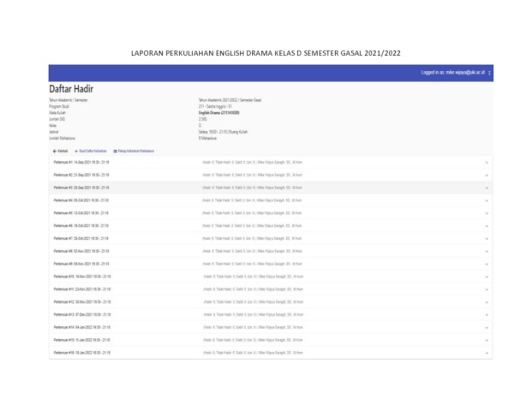Viewport: 532px width, 411px height.
Task: Expand Pertemuan #1 chevron on 14-Sep-2021
Action: coord(486,161)
